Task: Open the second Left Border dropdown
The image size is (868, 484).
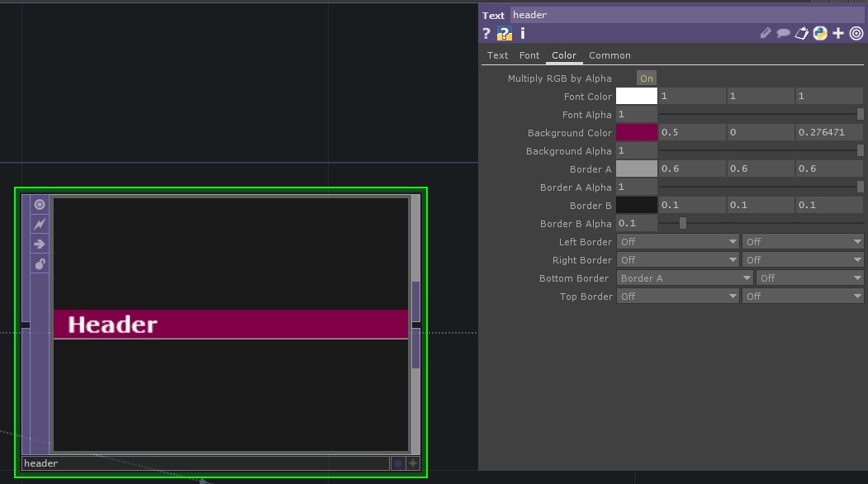Action: click(x=803, y=242)
